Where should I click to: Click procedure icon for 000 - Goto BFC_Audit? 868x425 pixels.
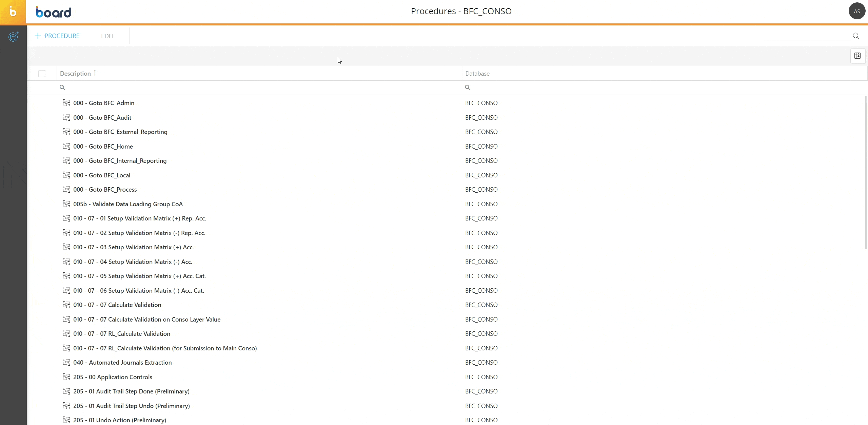point(66,117)
